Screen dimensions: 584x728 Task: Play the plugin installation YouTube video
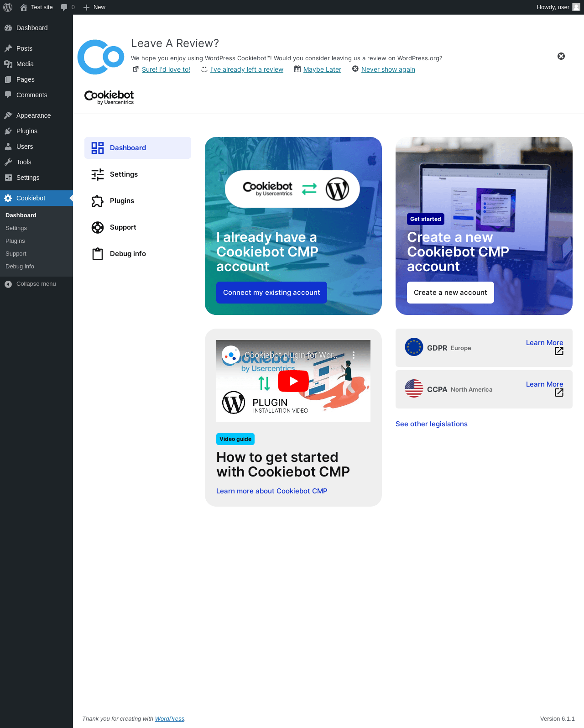click(293, 381)
